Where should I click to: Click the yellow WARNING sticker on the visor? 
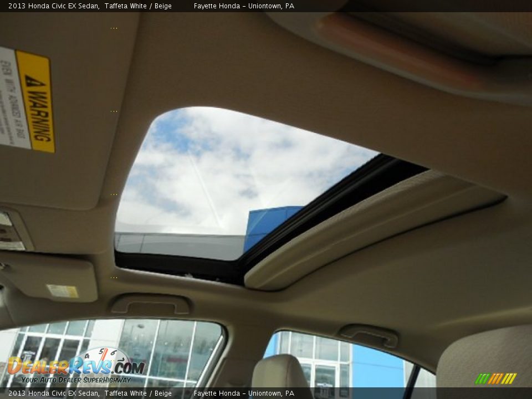pos(34,100)
